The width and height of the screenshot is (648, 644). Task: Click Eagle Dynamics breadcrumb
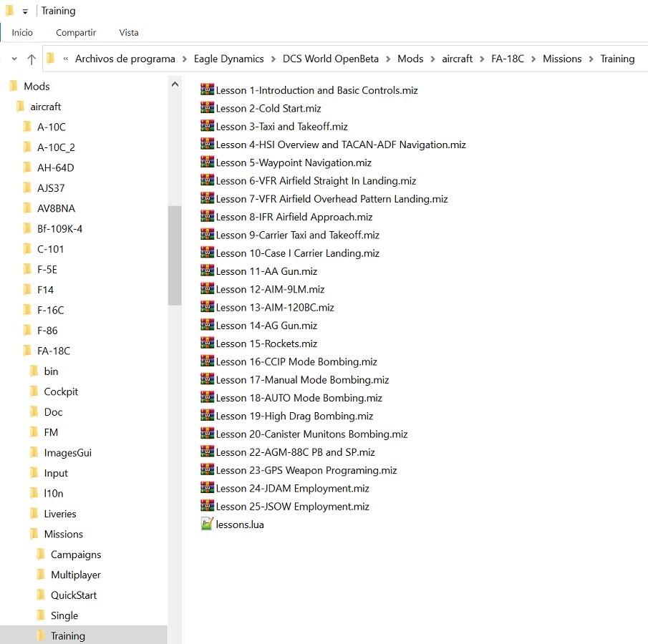click(228, 59)
